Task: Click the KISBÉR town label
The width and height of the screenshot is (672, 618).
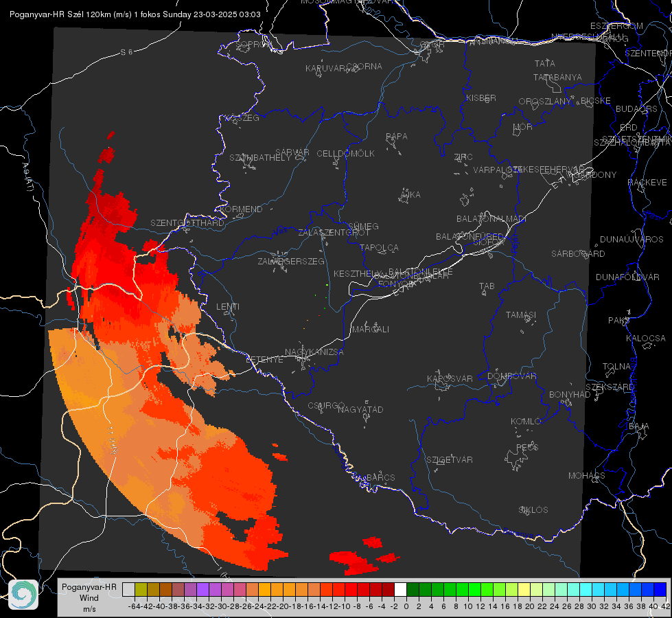Action: (481, 98)
